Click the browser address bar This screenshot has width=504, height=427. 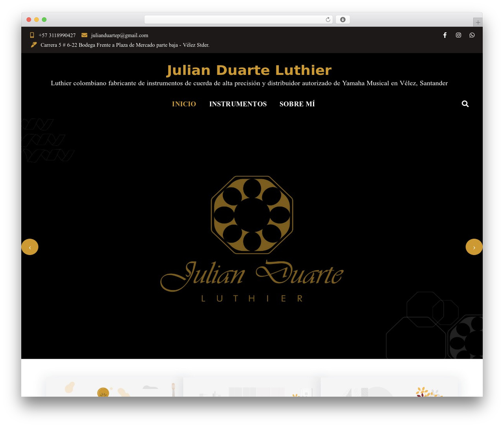(238, 20)
